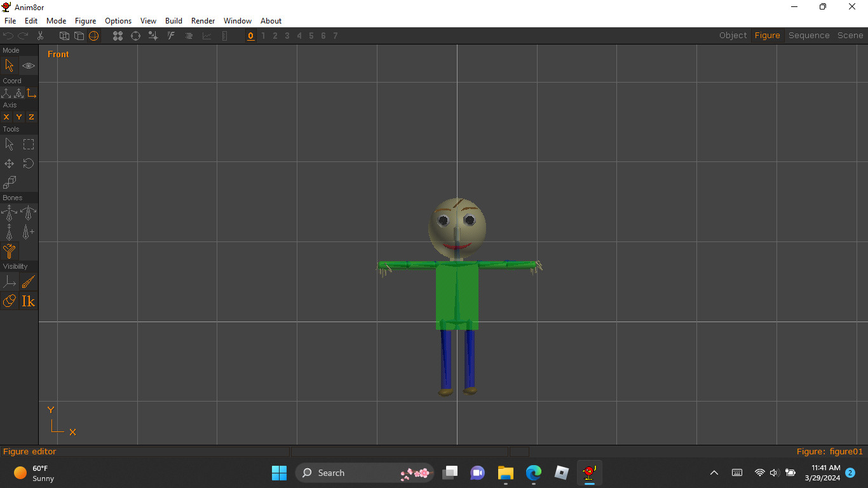Open the Skinning tool in Bones panel
868x488 pixels.
(9, 251)
